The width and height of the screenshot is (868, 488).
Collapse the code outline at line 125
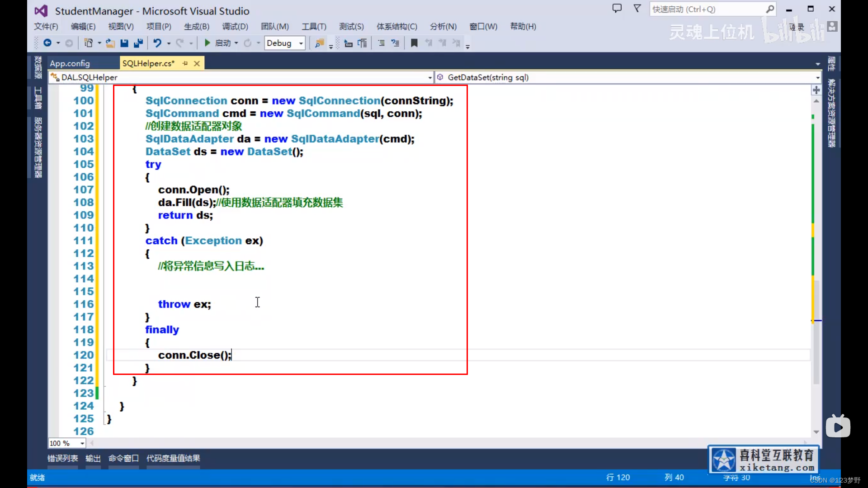pos(106,419)
